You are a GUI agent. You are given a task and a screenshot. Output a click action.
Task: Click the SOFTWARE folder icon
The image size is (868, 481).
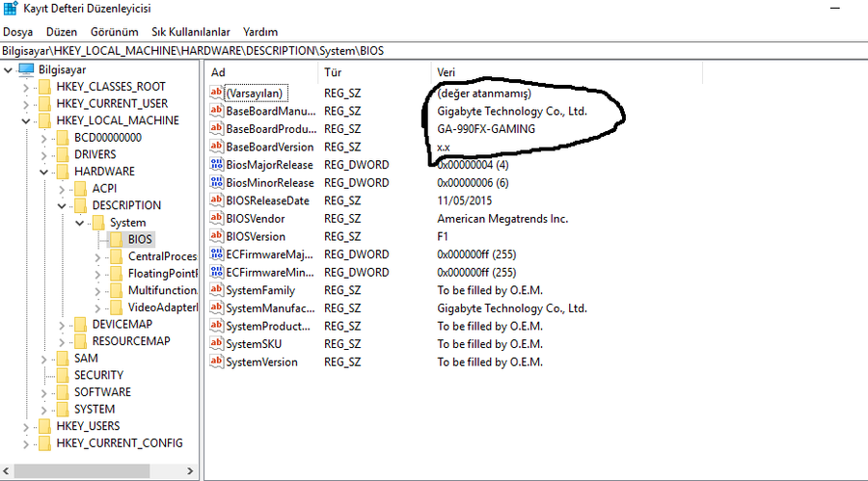click(62, 392)
